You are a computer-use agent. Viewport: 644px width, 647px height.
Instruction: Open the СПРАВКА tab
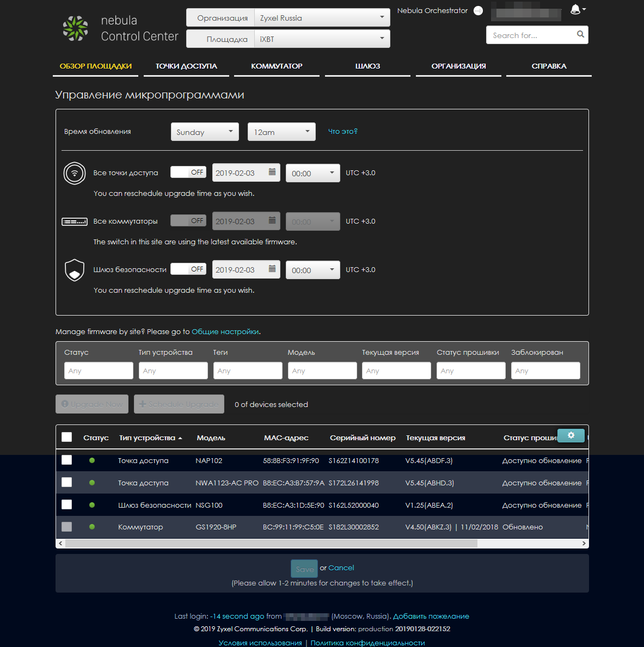(549, 66)
